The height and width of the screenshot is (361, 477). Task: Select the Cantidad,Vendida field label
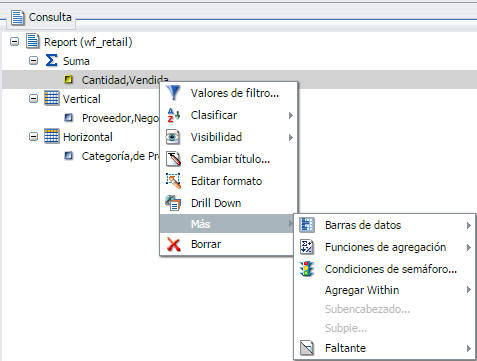125,80
